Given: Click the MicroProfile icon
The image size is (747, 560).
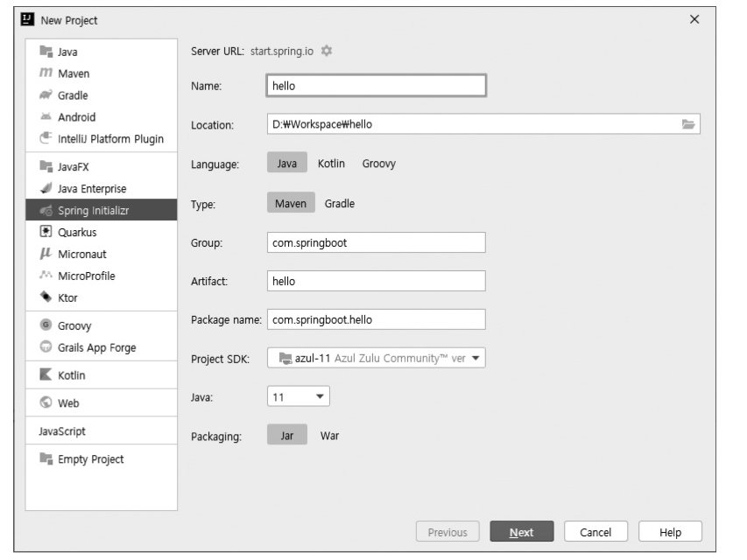Looking at the screenshot, I should click(x=46, y=275).
